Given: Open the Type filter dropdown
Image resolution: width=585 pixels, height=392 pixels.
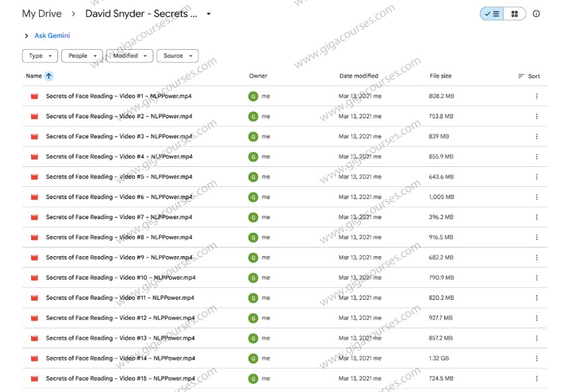Looking at the screenshot, I should [x=40, y=56].
